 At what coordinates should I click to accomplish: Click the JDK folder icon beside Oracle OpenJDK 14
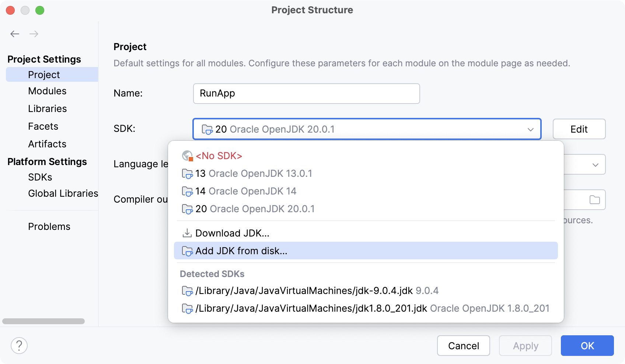[x=188, y=191]
